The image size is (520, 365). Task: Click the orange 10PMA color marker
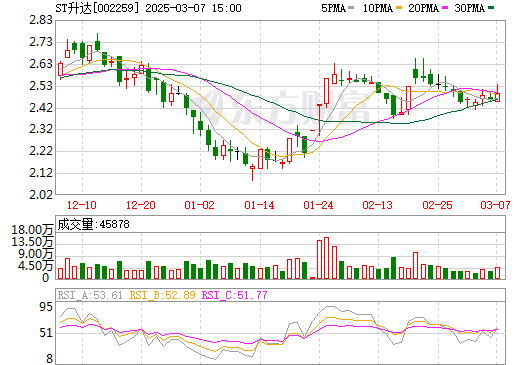(399, 8)
